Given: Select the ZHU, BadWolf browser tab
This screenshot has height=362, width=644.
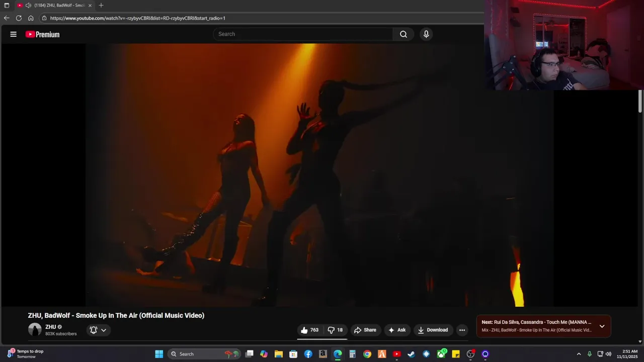Looking at the screenshot, I should pyautogui.click(x=54, y=6).
